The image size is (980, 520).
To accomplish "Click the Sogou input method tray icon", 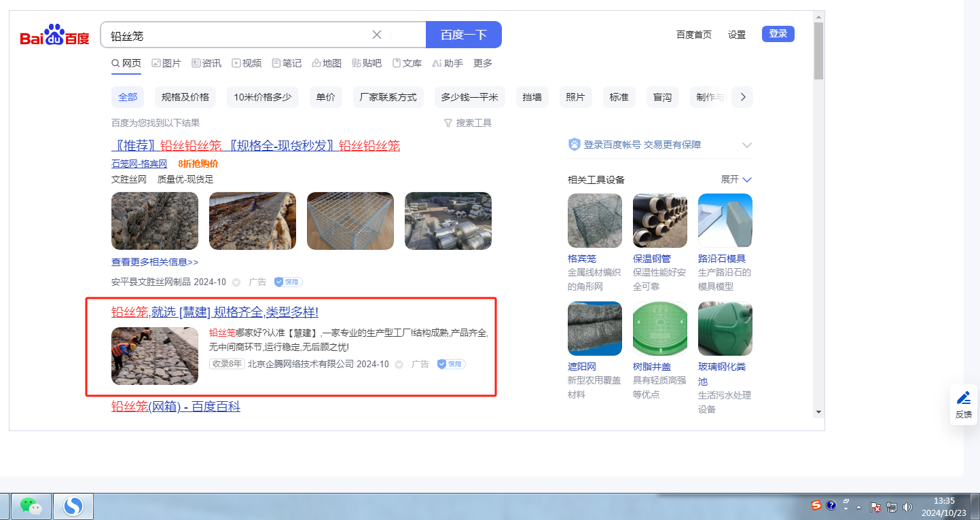I will tap(816, 505).
